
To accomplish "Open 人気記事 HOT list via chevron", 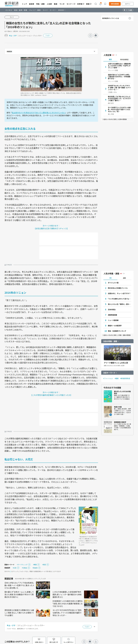I will click(x=116, y=55).
